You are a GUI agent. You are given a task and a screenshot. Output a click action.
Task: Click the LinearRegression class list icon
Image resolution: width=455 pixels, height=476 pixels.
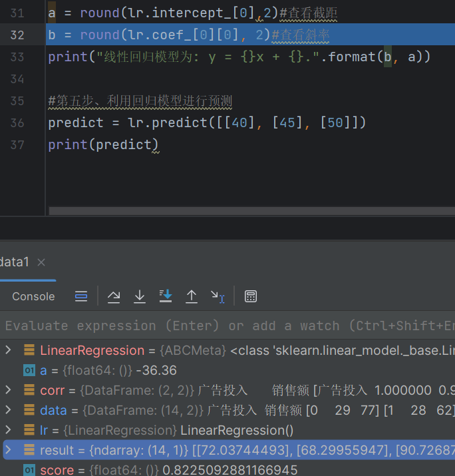(29, 350)
